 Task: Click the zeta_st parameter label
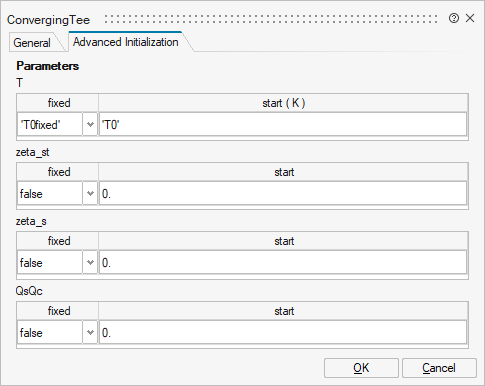[33, 152]
